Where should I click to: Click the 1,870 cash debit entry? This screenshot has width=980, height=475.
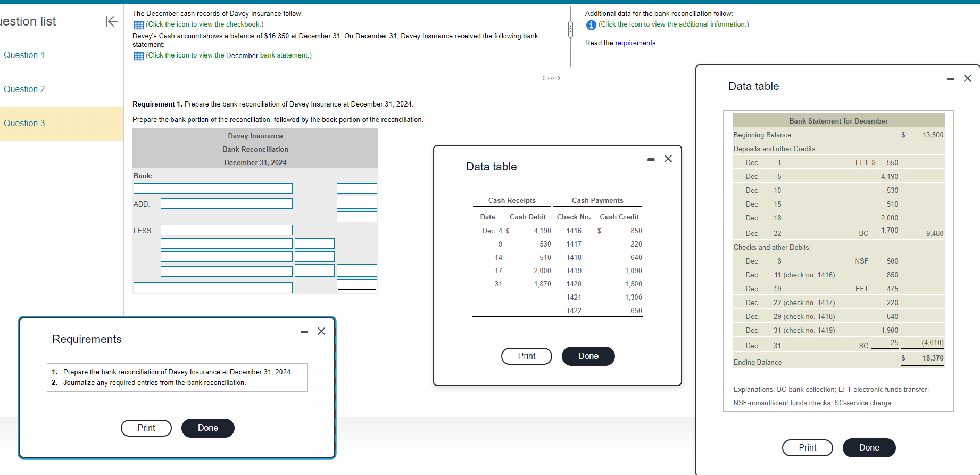pyautogui.click(x=543, y=284)
